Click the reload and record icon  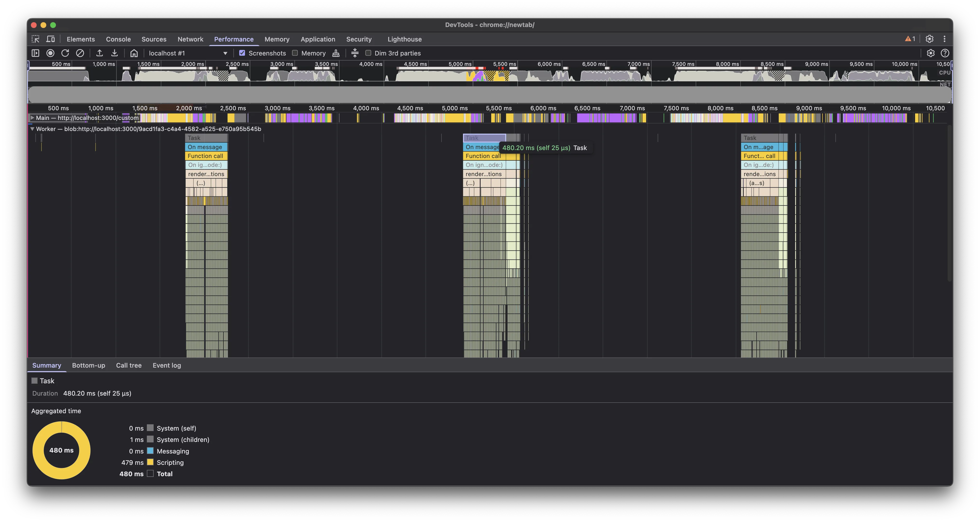pyautogui.click(x=65, y=53)
